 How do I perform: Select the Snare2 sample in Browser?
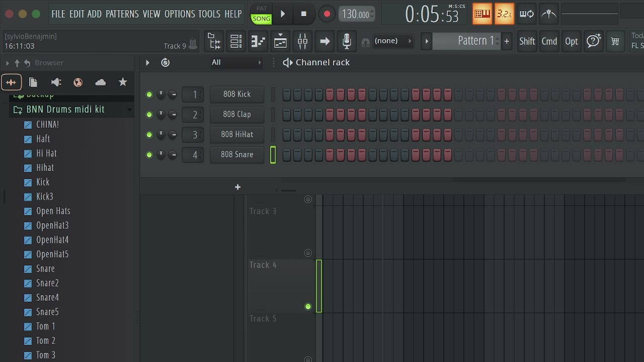tap(47, 283)
